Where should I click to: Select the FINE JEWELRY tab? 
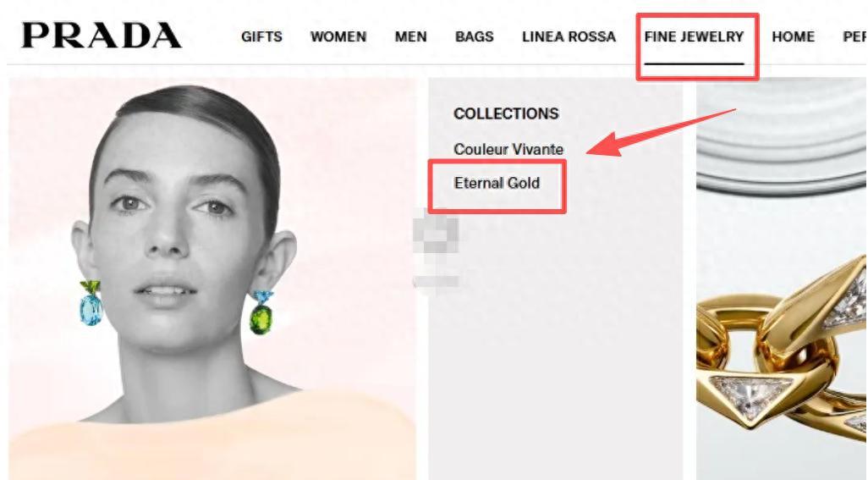click(695, 36)
